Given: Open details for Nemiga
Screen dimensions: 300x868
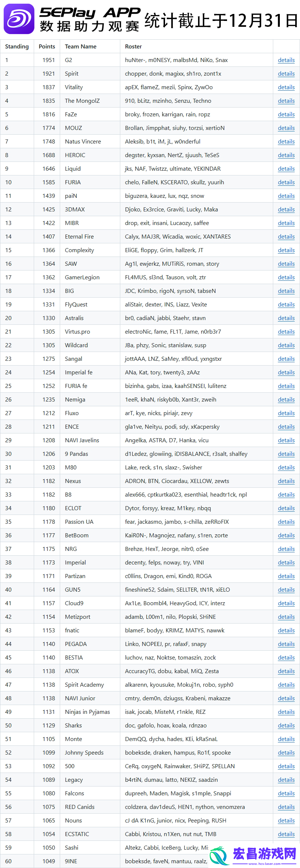Looking at the screenshot, I should coord(286,400).
